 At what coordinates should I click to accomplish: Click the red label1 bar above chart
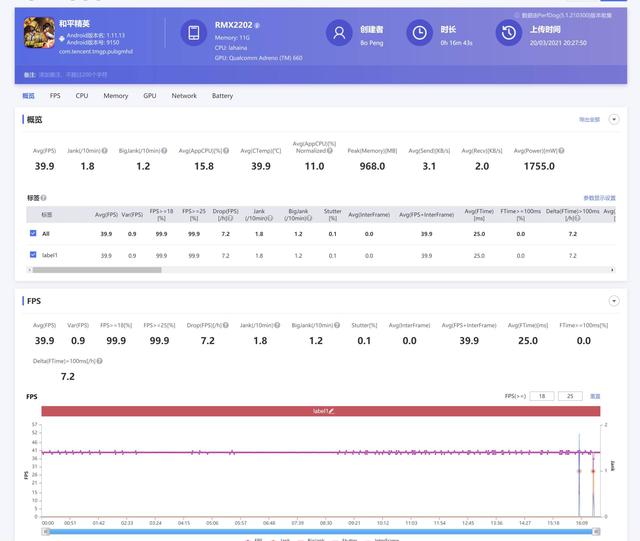[321, 411]
